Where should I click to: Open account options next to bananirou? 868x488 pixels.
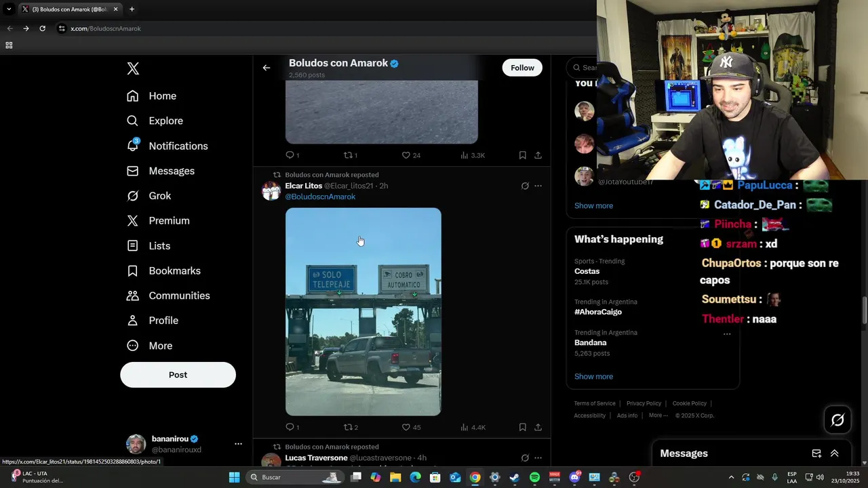tap(238, 444)
